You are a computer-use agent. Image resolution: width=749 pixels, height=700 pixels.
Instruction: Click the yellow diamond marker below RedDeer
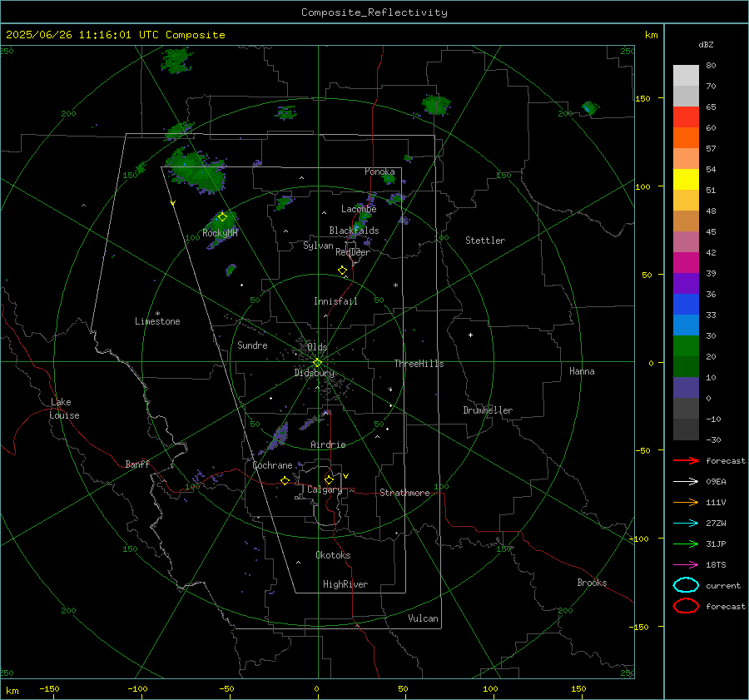(x=342, y=271)
